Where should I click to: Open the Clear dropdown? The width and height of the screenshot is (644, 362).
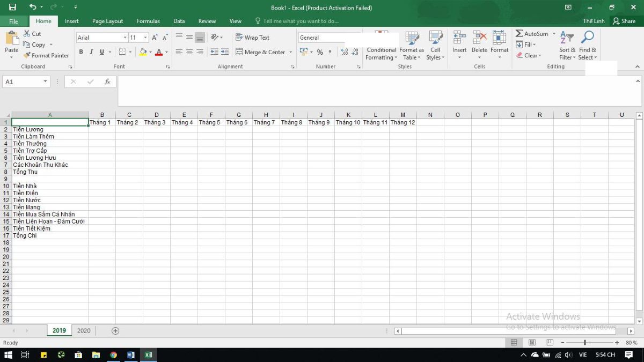pyautogui.click(x=529, y=55)
